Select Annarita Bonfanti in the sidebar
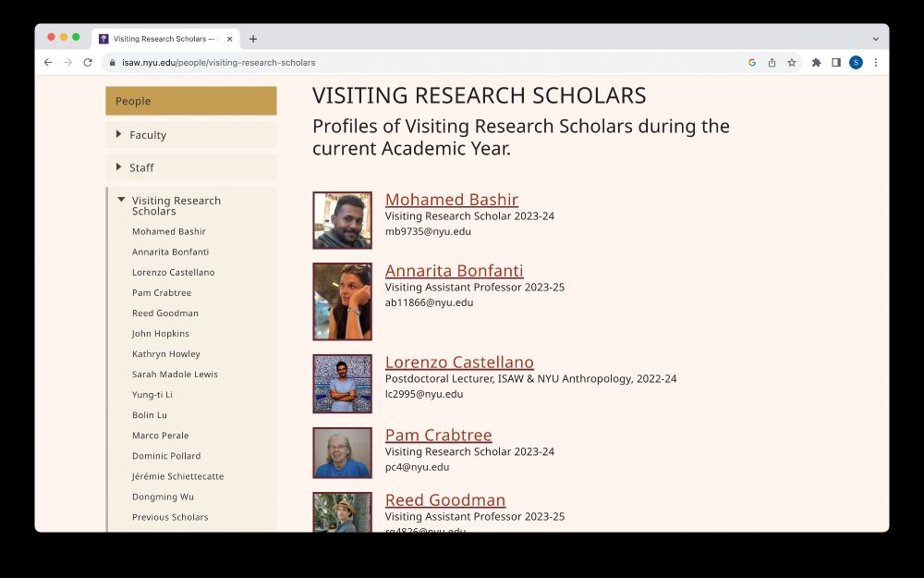 click(x=170, y=252)
